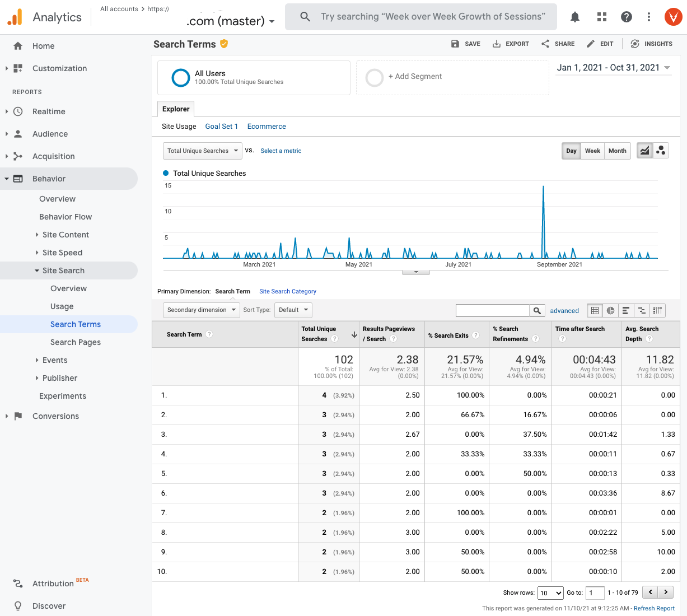The width and height of the screenshot is (687, 616).
Task: Switch to the performance bar view of the table
Action: (x=626, y=310)
